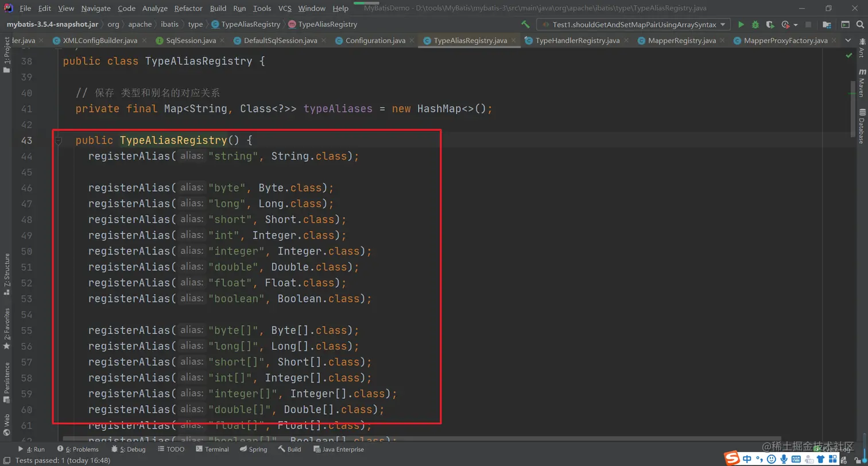Open Project Structure folder icon in toolbar

(827, 25)
